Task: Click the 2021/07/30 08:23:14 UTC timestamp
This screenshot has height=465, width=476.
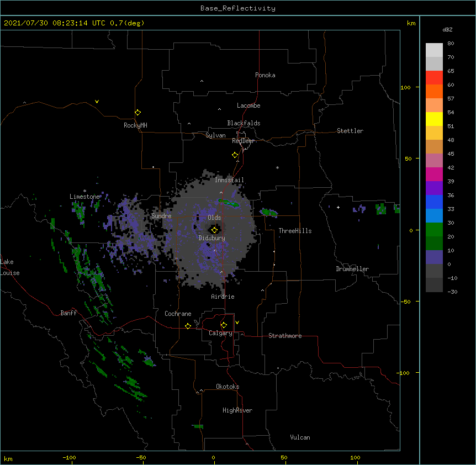Action: 55,23
